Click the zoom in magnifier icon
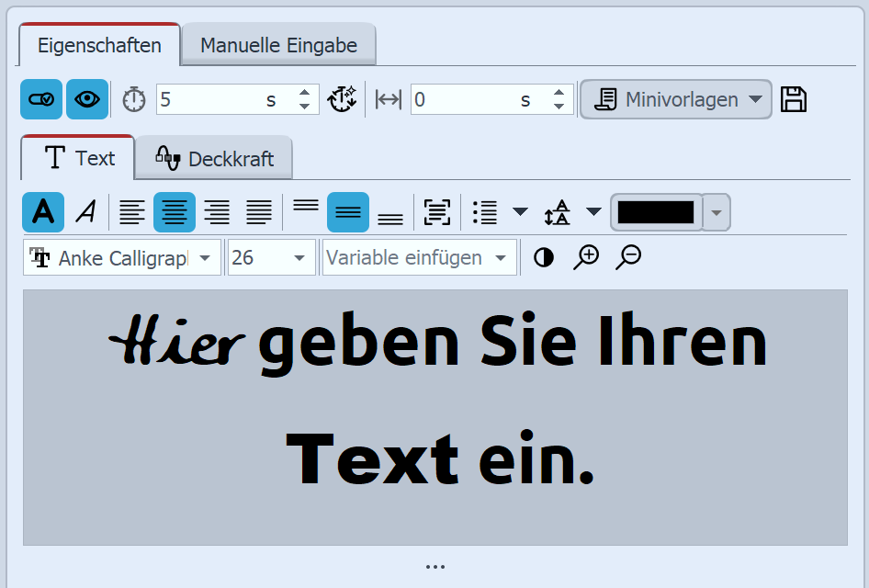This screenshot has height=588, width=869. (585, 257)
